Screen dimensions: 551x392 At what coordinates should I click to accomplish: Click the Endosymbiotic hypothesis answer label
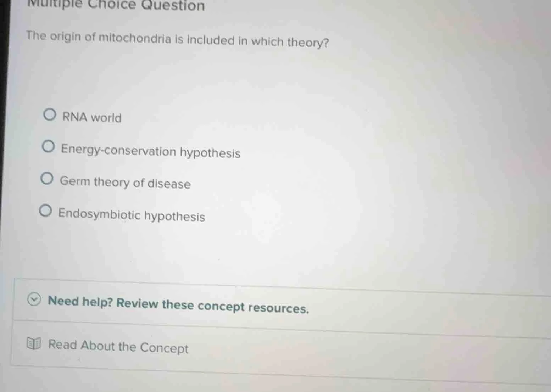[131, 216]
